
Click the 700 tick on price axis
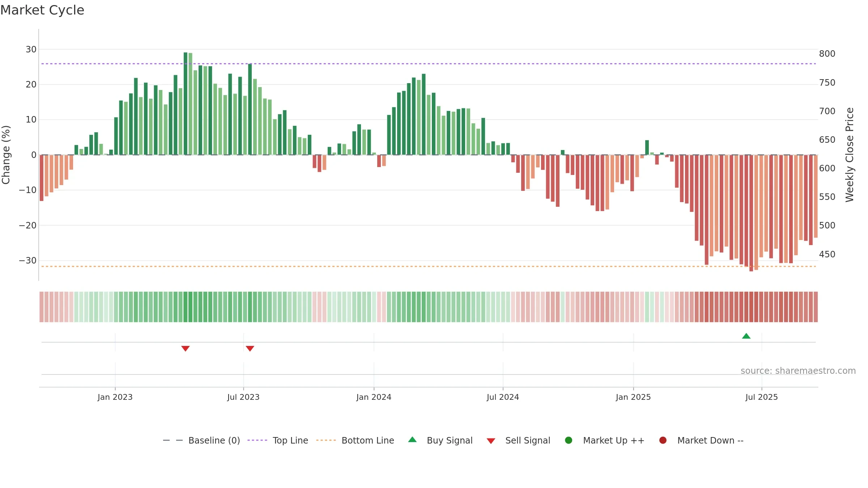pyautogui.click(x=827, y=111)
